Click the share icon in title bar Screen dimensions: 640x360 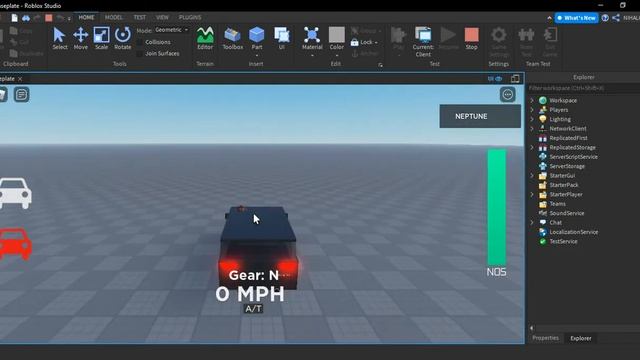[616, 18]
